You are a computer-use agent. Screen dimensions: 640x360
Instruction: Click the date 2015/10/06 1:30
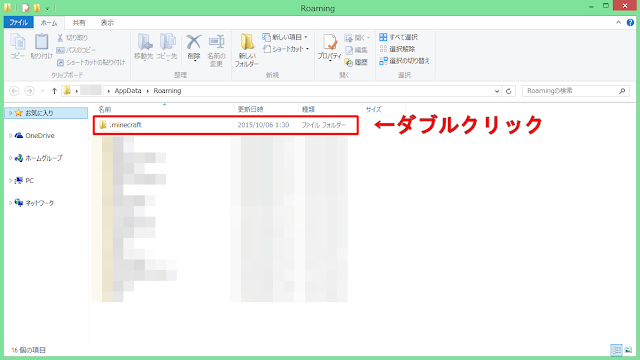pos(263,125)
